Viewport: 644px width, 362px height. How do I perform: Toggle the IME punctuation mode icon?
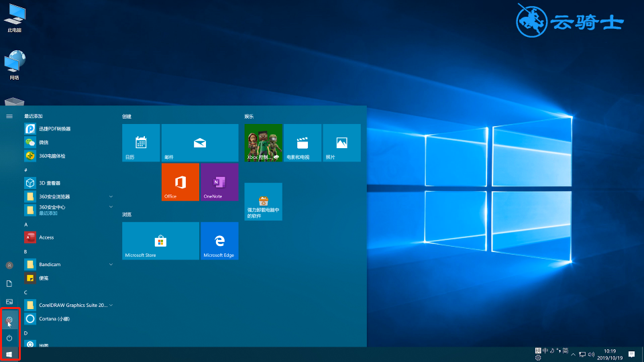click(x=559, y=351)
